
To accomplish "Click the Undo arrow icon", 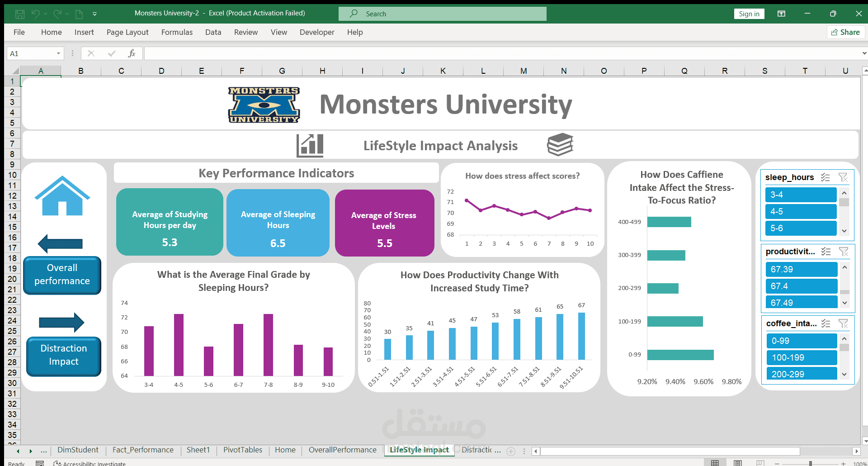I will (x=36, y=14).
